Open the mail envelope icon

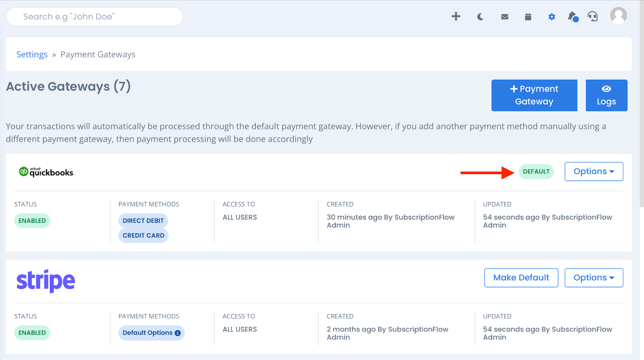click(x=505, y=17)
